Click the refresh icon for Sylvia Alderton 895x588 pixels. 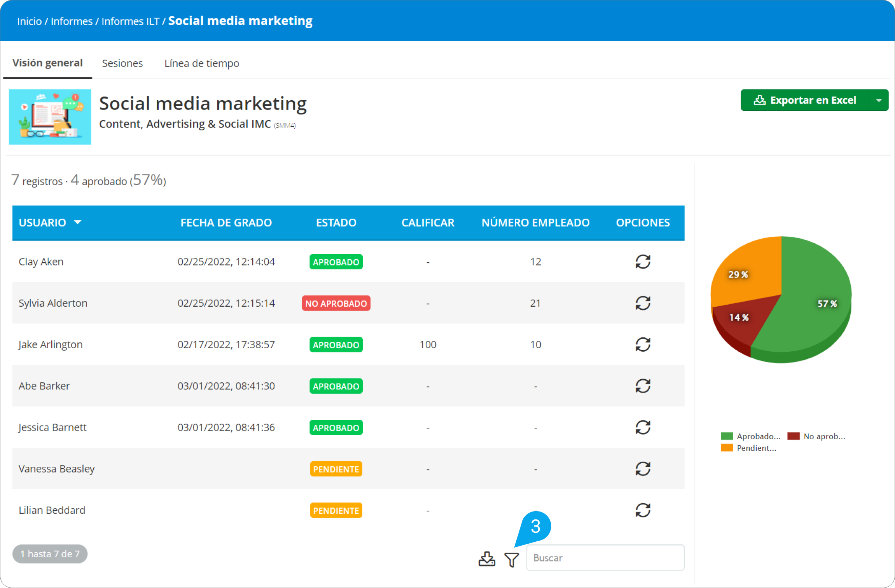tap(643, 303)
